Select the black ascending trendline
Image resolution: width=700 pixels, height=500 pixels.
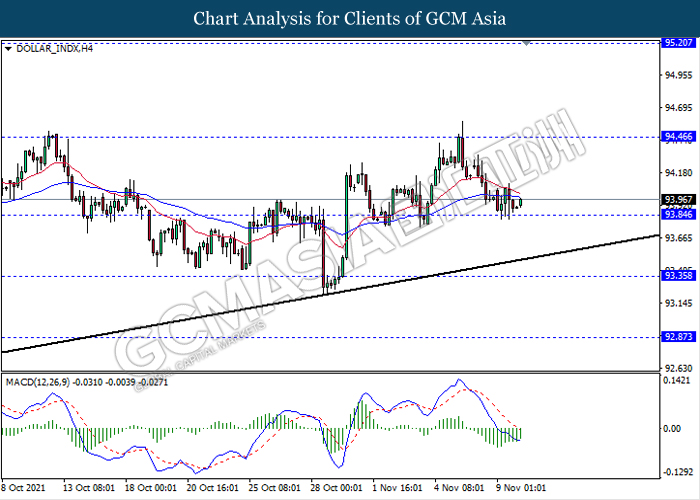[x=330, y=293]
